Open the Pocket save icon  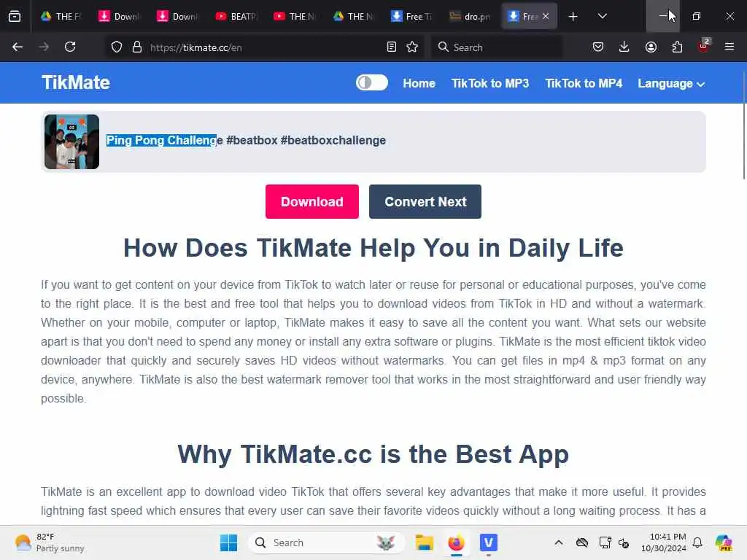coord(598,47)
